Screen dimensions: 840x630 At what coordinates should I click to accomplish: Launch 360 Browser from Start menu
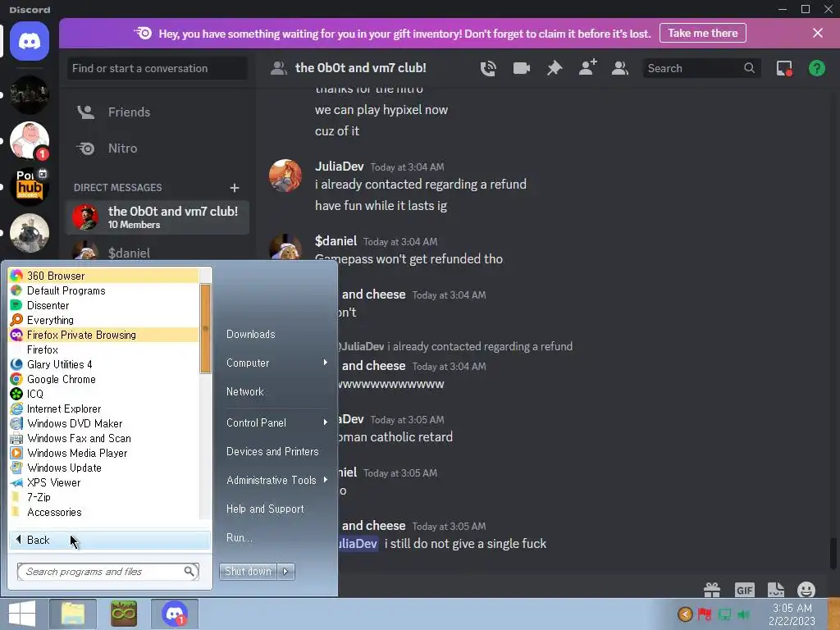coord(103,276)
